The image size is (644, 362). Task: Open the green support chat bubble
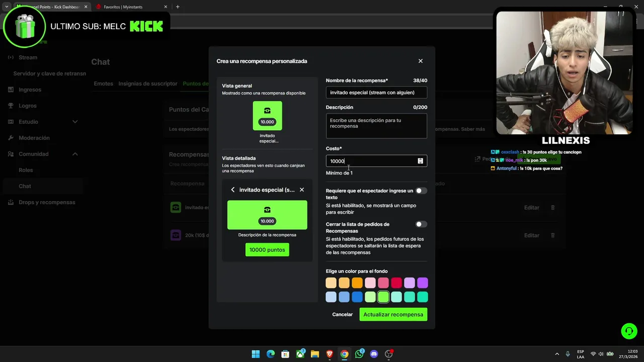[629, 331]
